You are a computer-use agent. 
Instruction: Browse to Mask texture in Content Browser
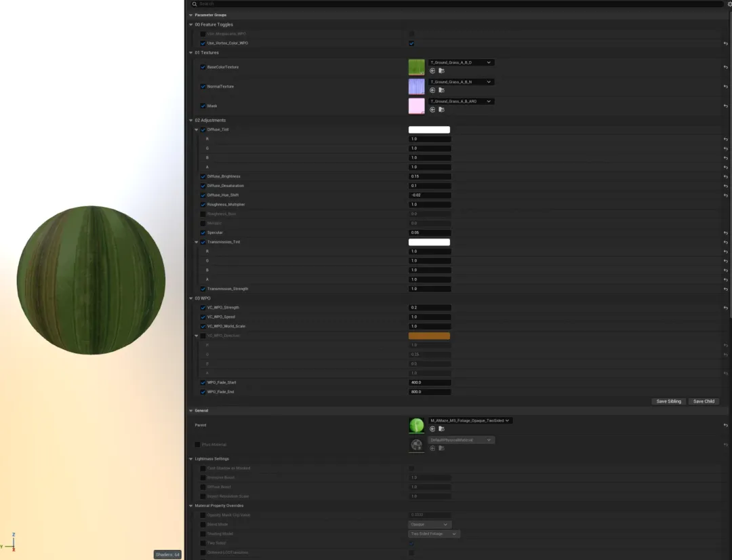(441, 110)
